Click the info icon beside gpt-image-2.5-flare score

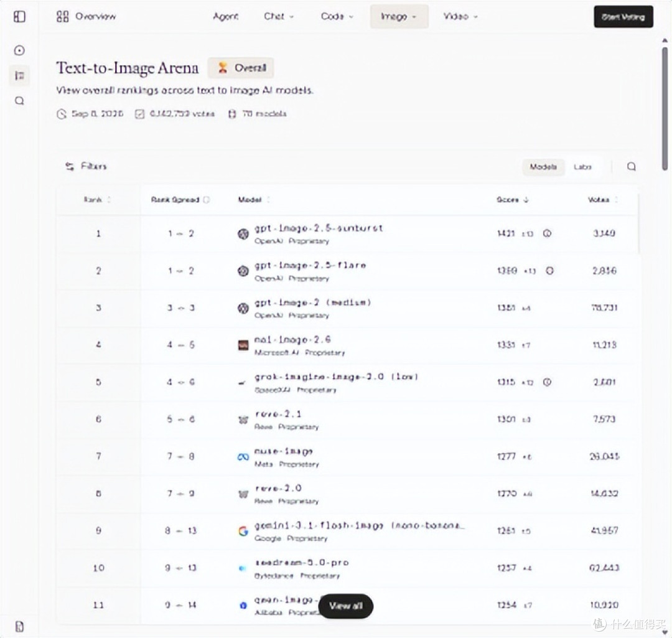[x=549, y=271]
